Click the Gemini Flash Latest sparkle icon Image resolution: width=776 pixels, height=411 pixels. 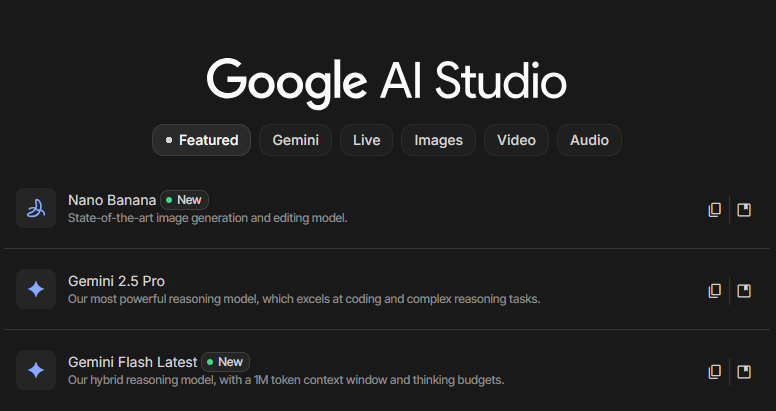point(36,370)
